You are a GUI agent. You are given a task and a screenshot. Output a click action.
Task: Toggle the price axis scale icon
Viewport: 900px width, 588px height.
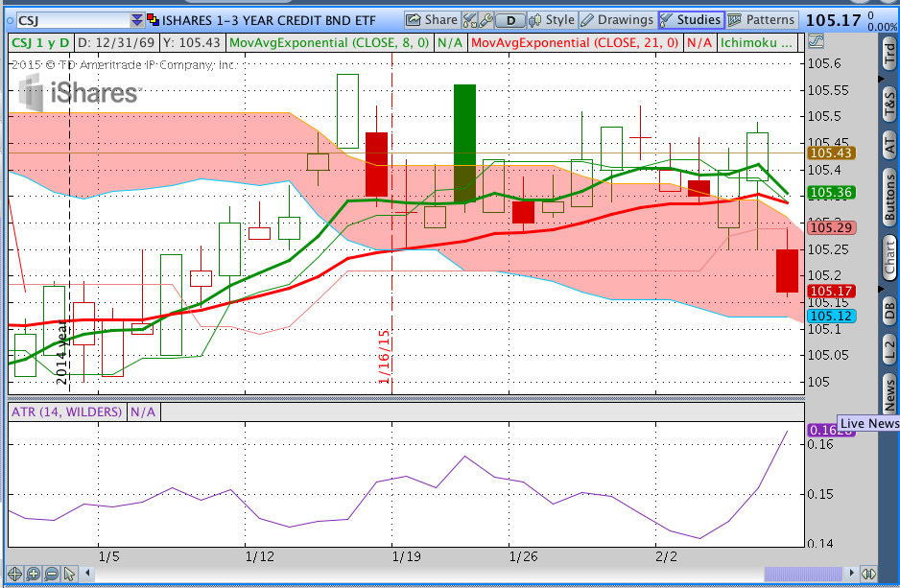816,41
